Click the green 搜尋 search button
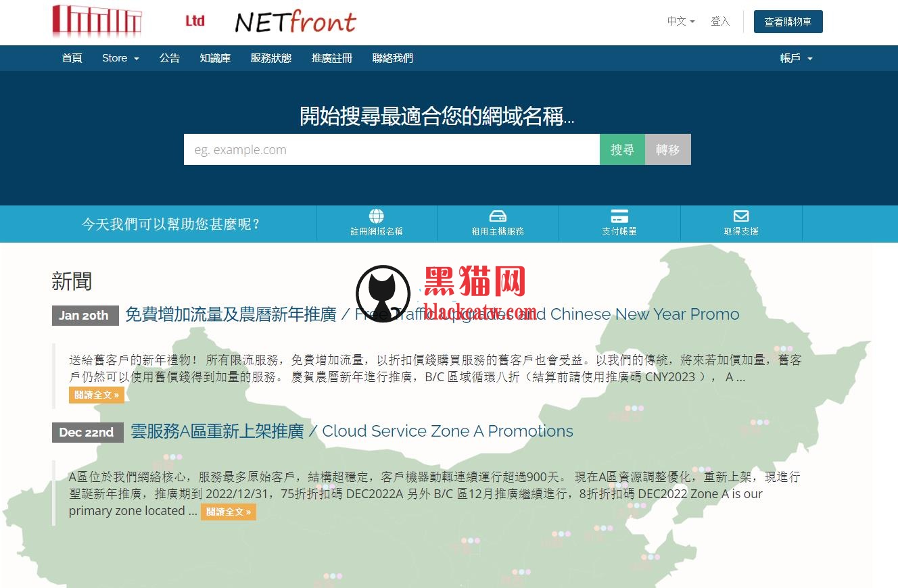The height and width of the screenshot is (588, 898). [x=622, y=149]
